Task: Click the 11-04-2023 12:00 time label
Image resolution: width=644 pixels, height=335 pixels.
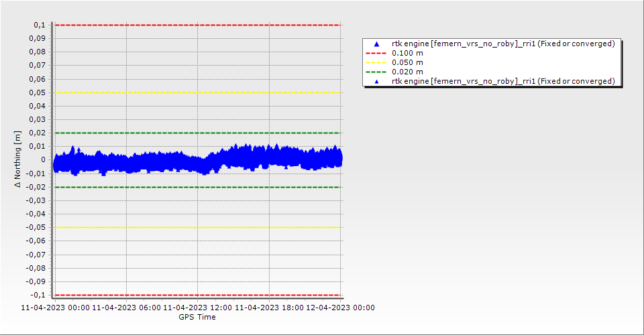Action: 198,308
